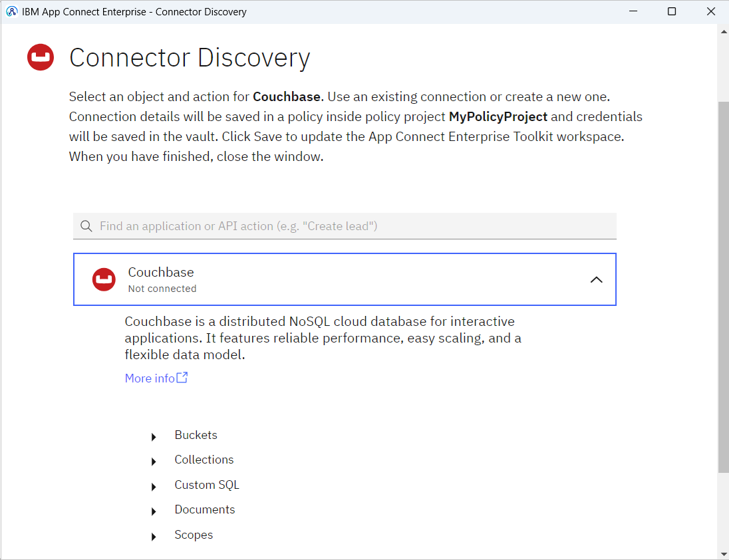Open the More info link
This screenshot has height=560, width=729.
coord(150,378)
